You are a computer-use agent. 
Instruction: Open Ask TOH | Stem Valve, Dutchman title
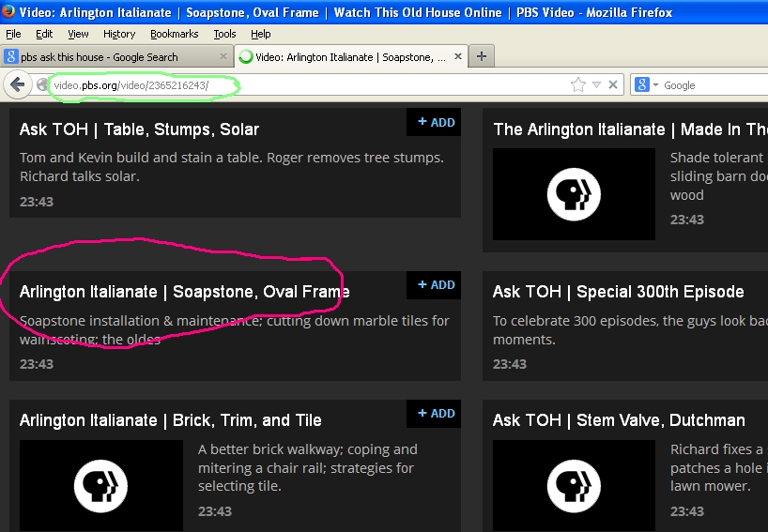tap(619, 420)
